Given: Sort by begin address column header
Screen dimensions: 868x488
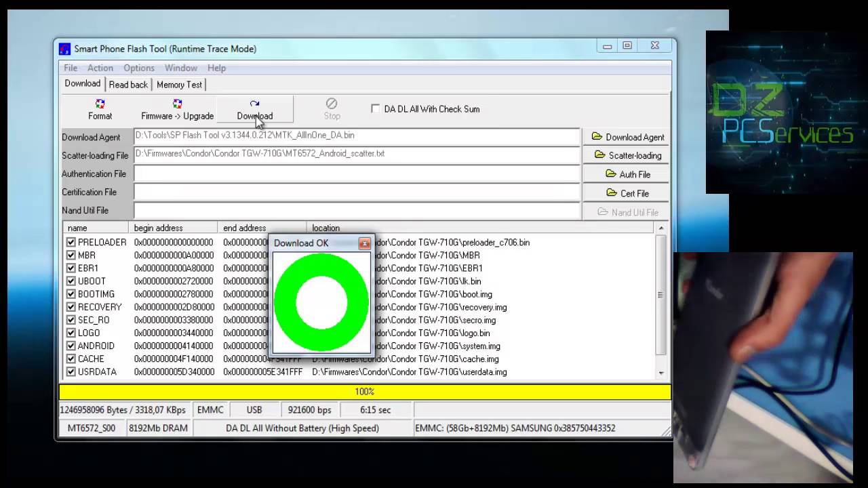Looking at the screenshot, I should click(x=173, y=228).
